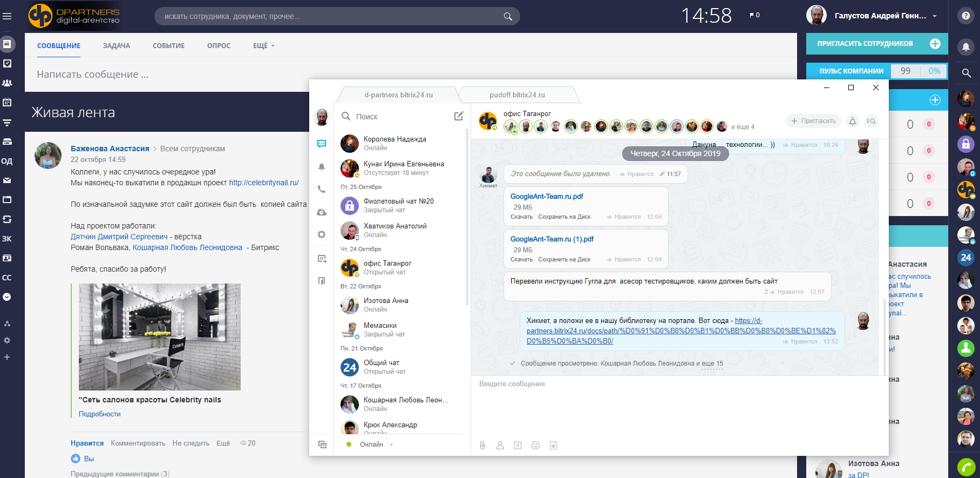Click the green phone call button
The width and height of the screenshot is (980, 478).
point(966,467)
